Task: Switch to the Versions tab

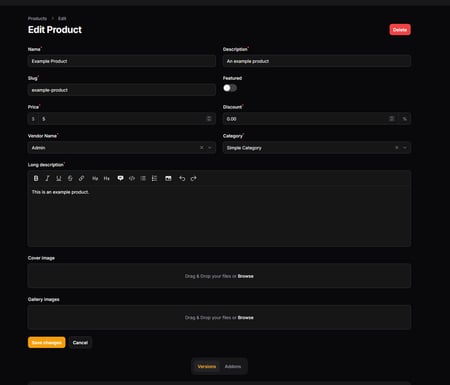Action: tap(207, 366)
